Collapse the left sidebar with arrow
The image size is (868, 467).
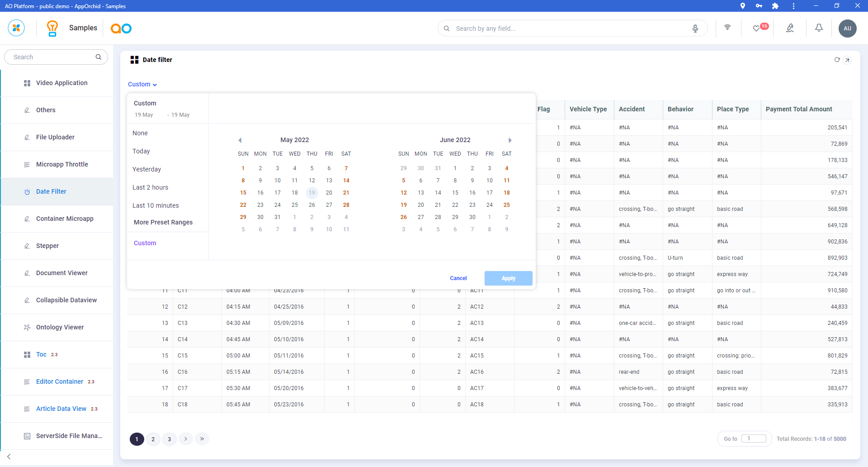[9, 457]
